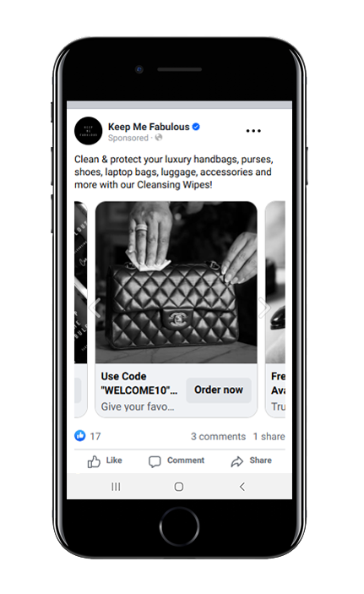Click the Order now button
Screen dimensions: 364x594
click(x=219, y=390)
